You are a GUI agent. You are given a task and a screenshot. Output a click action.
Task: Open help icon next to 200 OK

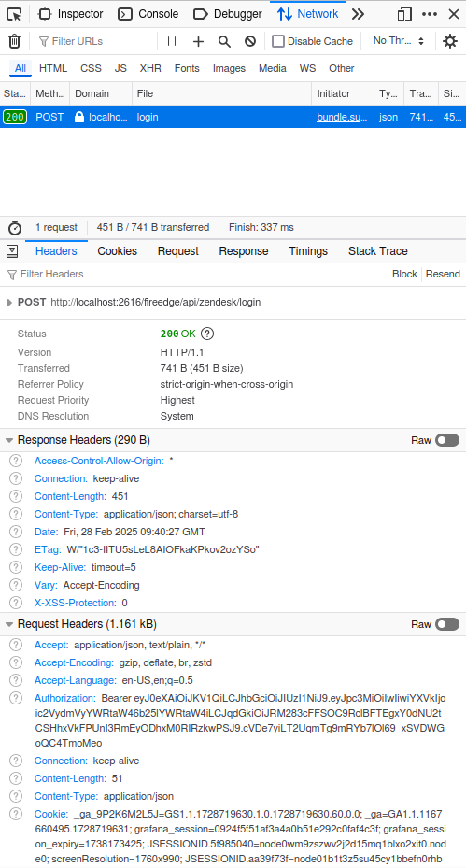pyautogui.click(x=207, y=334)
